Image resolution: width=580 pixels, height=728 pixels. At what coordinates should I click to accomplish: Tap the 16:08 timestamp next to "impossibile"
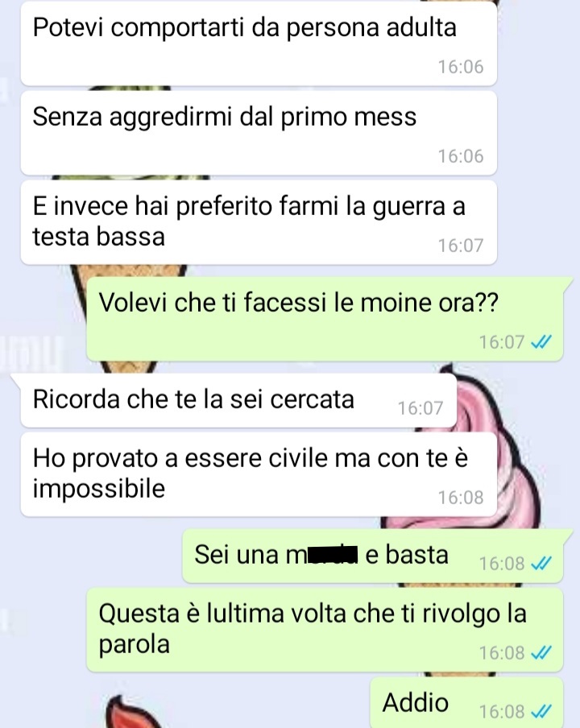pyautogui.click(x=461, y=497)
